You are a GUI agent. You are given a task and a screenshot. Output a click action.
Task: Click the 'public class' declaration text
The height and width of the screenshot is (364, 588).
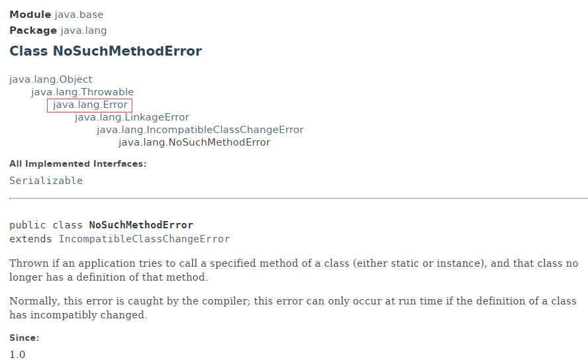pyautogui.click(x=46, y=225)
